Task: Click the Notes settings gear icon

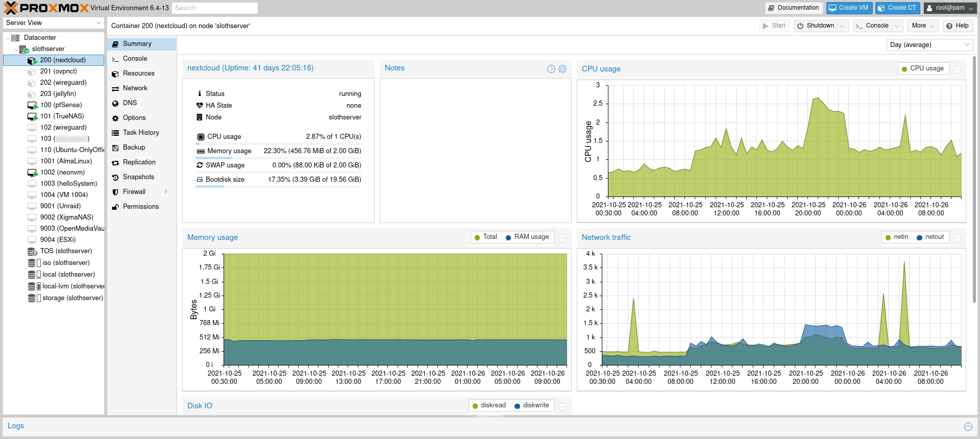Action: 562,69
